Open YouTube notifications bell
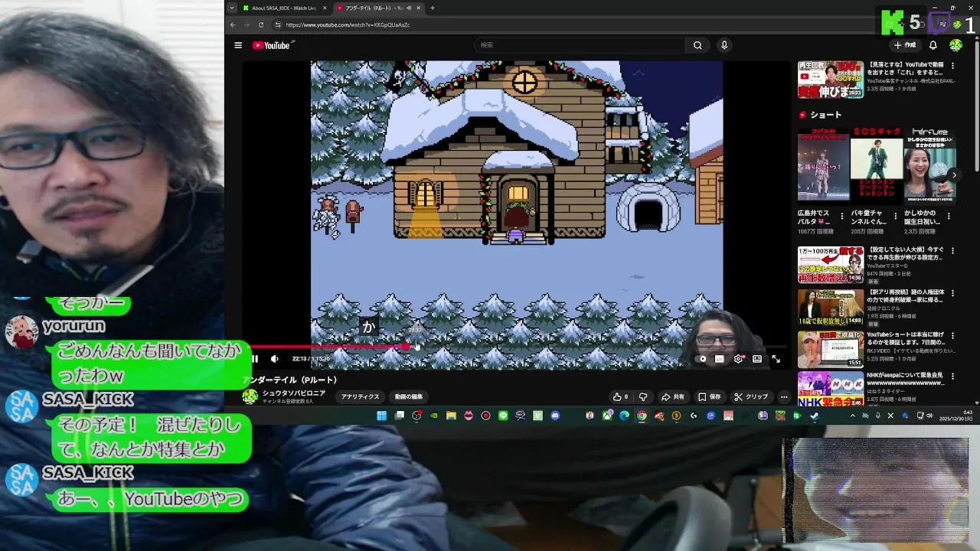The width and height of the screenshot is (980, 551). [x=933, y=45]
